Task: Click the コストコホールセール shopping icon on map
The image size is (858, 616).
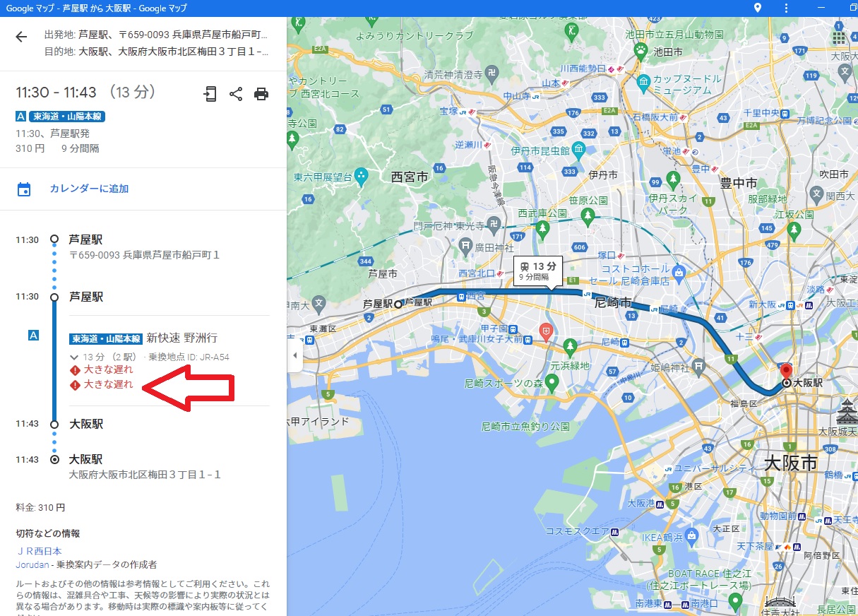Action: coord(679,271)
